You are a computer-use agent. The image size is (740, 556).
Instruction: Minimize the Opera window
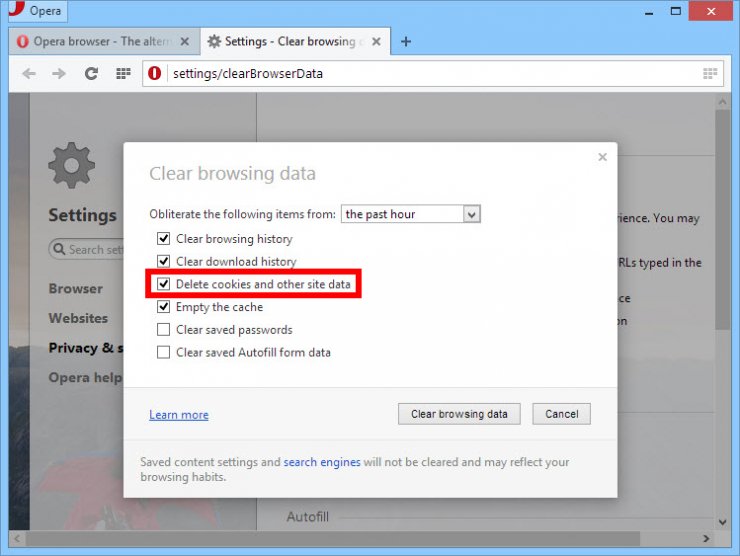tap(649, 11)
